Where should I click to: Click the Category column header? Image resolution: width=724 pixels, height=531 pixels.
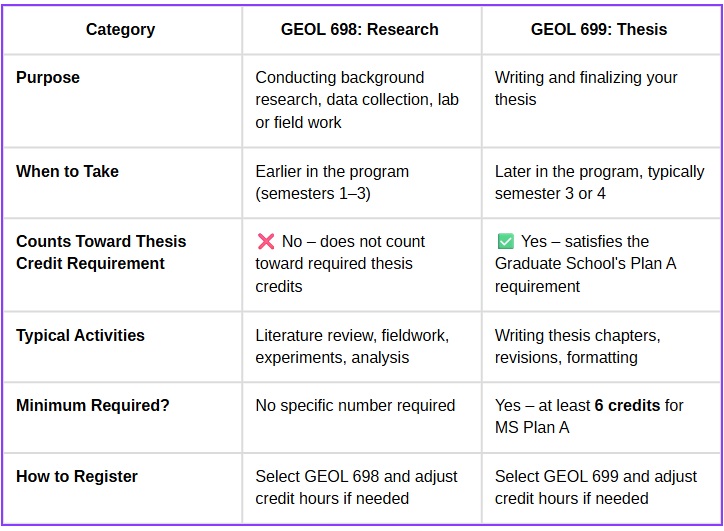(x=120, y=29)
